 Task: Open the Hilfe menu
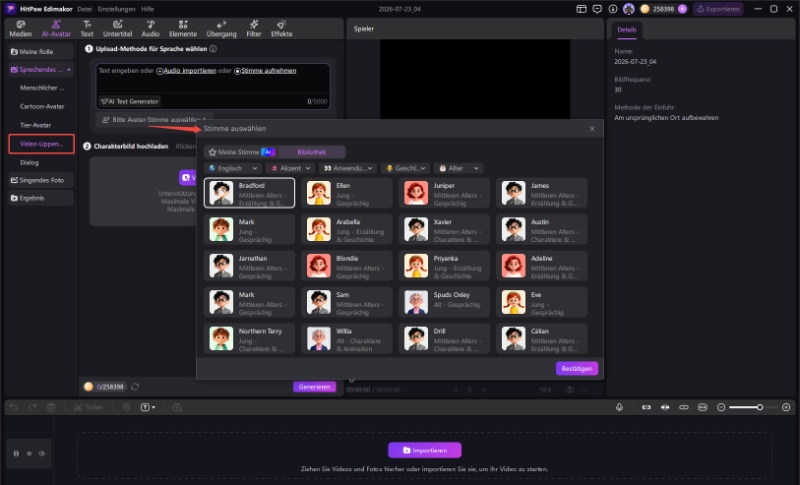(x=147, y=9)
